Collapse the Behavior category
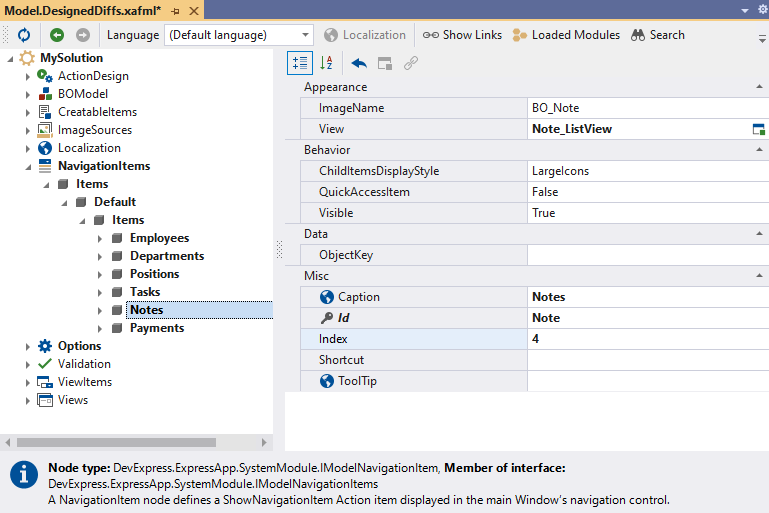 coord(759,150)
